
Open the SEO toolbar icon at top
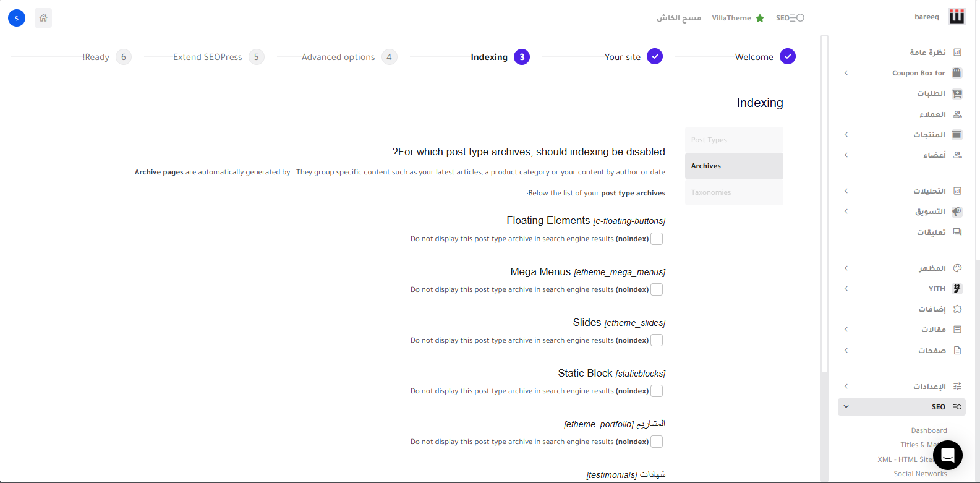tap(790, 18)
